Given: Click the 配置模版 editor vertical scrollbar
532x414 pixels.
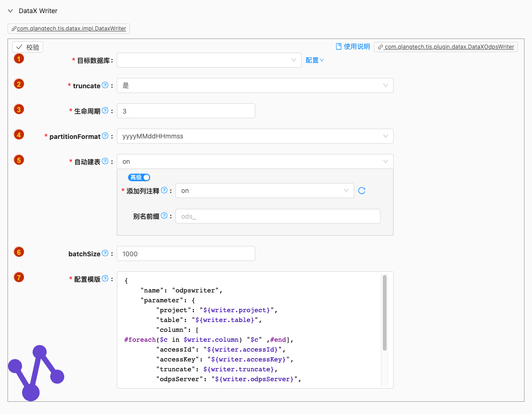Looking at the screenshot, I should click(385, 313).
